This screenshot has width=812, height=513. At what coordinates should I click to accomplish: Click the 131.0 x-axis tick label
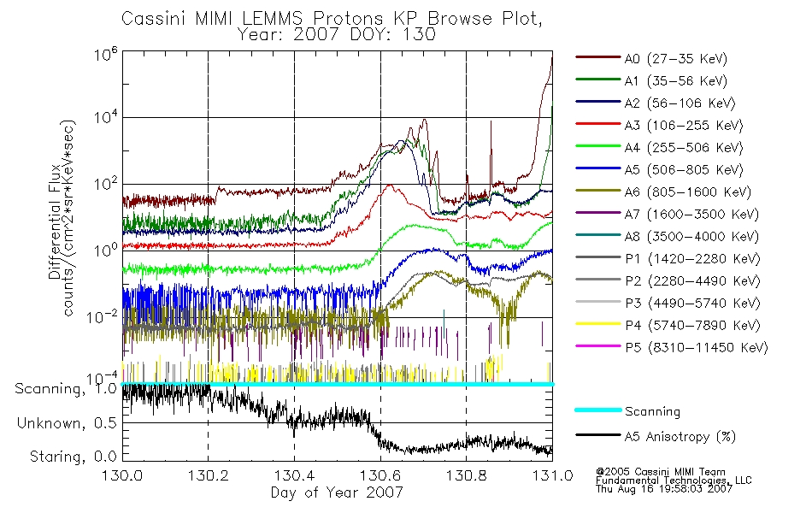[552, 475]
